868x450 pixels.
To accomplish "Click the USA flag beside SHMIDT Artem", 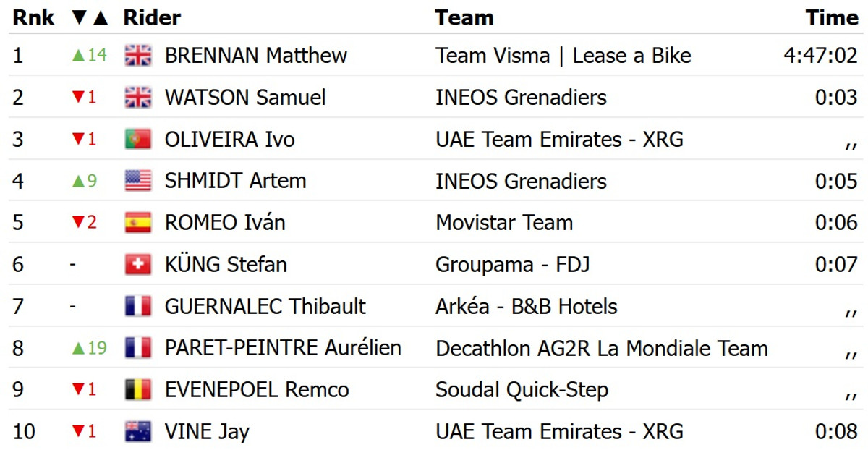I will (x=137, y=181).
